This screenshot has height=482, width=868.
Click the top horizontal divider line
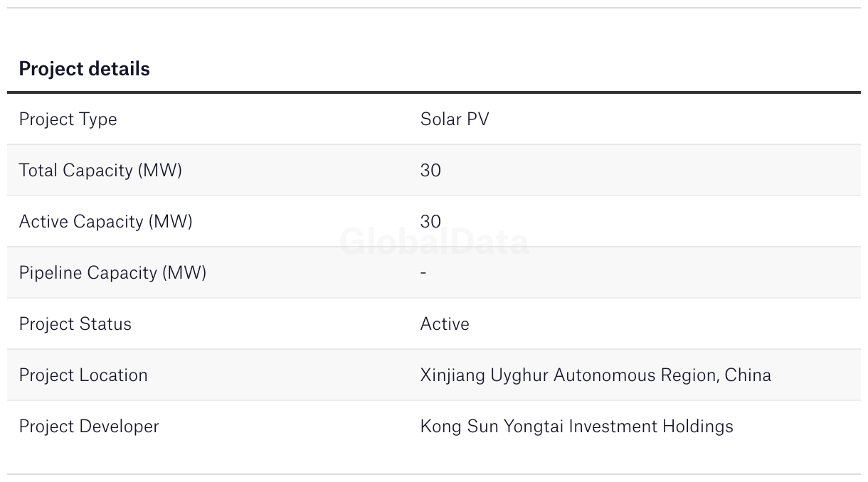(x=434, y=8)
